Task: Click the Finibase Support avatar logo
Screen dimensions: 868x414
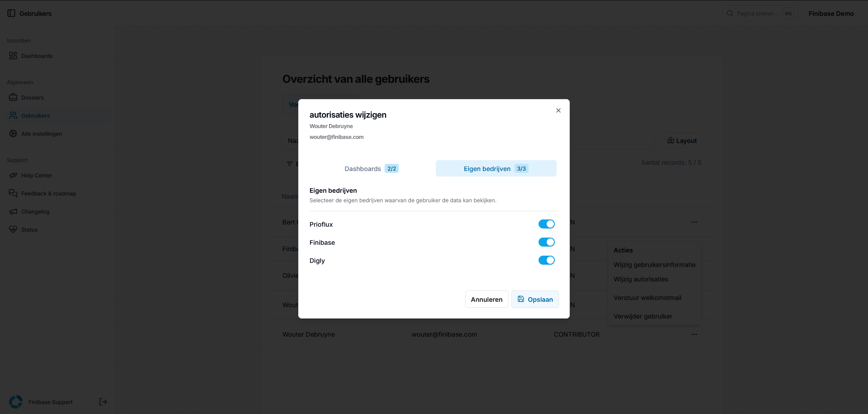Action: (16, 402)
